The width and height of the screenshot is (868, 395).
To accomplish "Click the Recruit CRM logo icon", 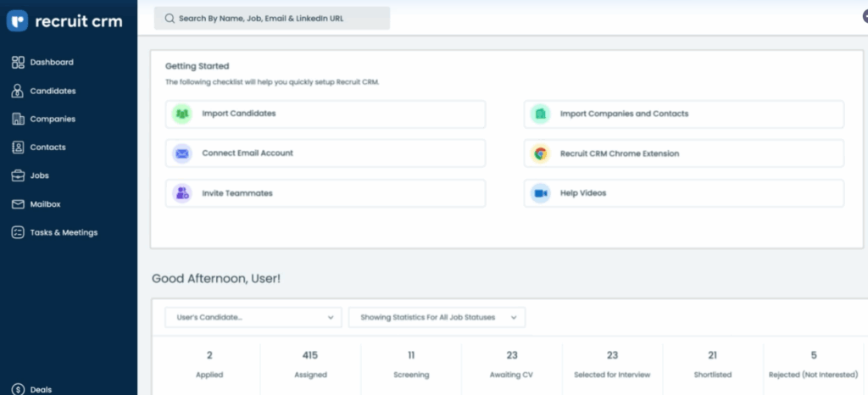I will coord(17,21).
